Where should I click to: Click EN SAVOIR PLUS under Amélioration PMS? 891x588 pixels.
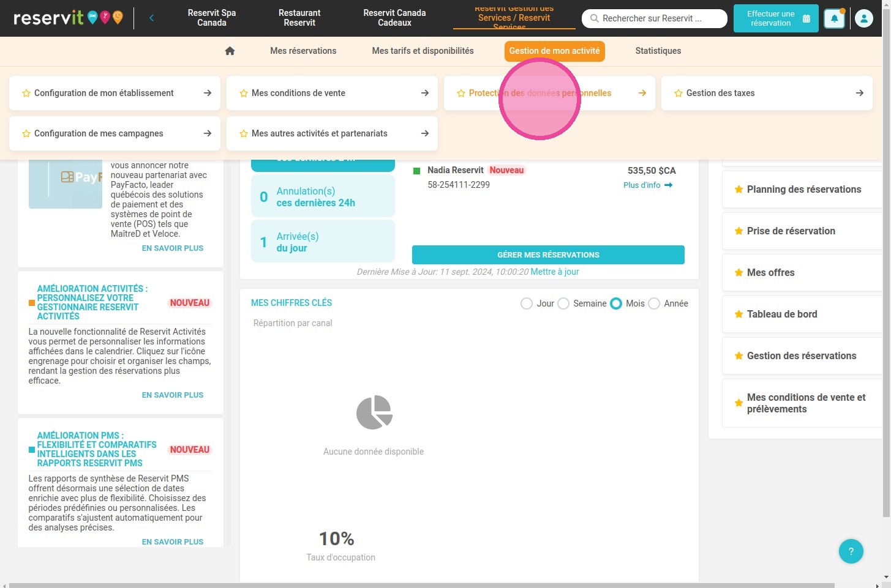pyautogui.click(x=173, y=542)
